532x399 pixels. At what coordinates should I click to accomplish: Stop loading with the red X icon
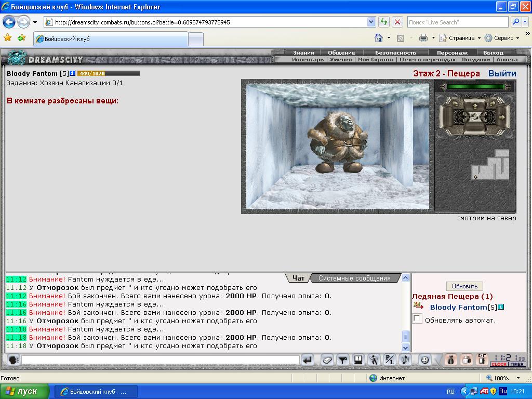pyautogui.click(x=397, y=22)
